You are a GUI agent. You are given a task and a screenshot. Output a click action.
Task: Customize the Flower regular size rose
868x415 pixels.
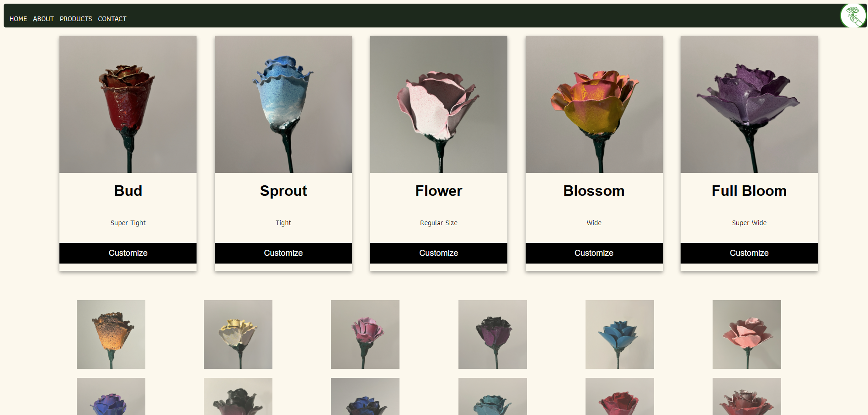click(x=438, y=253)
